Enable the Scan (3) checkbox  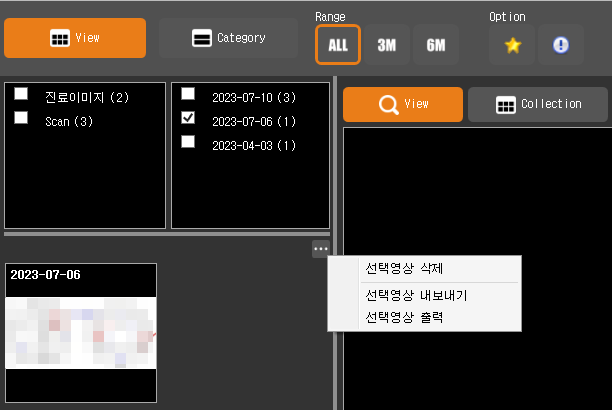tap(21, 117)
